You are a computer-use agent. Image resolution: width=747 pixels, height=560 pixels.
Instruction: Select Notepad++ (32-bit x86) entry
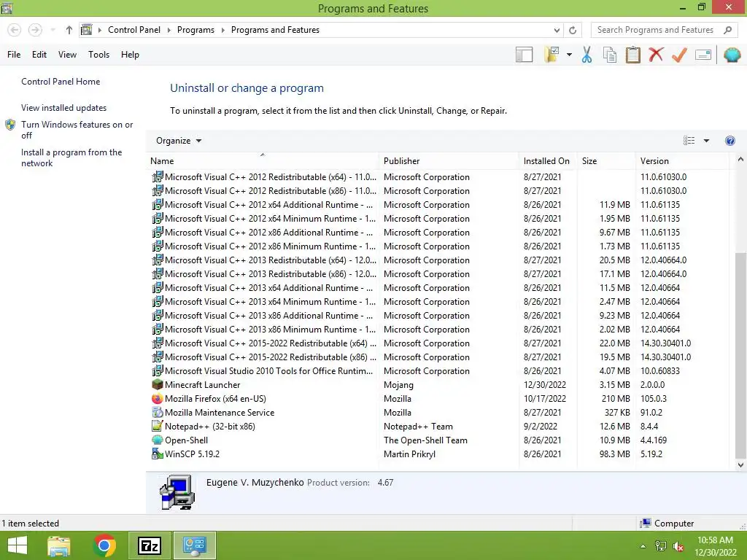tap(438, 426)
